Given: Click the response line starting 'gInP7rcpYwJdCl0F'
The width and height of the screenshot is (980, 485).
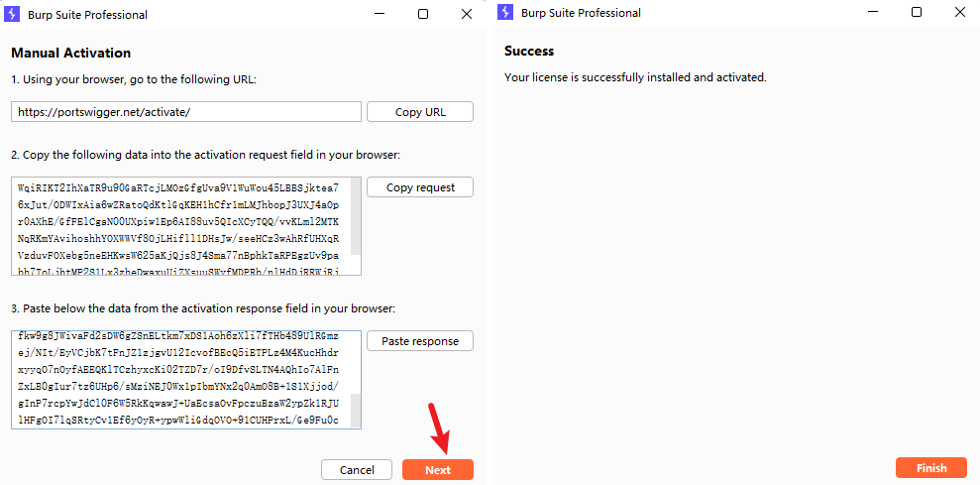Looking at the screenshot, I should [178, 405].
